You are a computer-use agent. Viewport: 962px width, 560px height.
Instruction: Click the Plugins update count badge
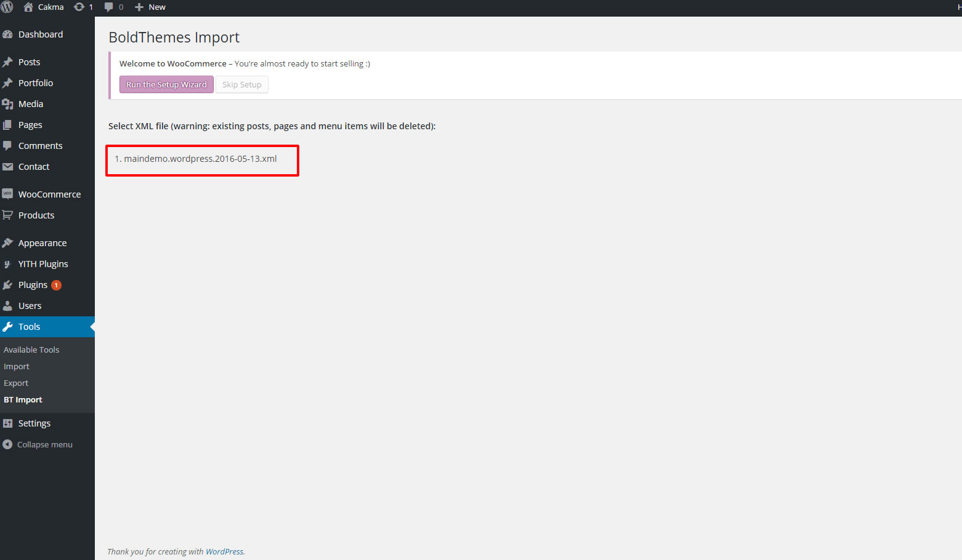coord(56,285)
